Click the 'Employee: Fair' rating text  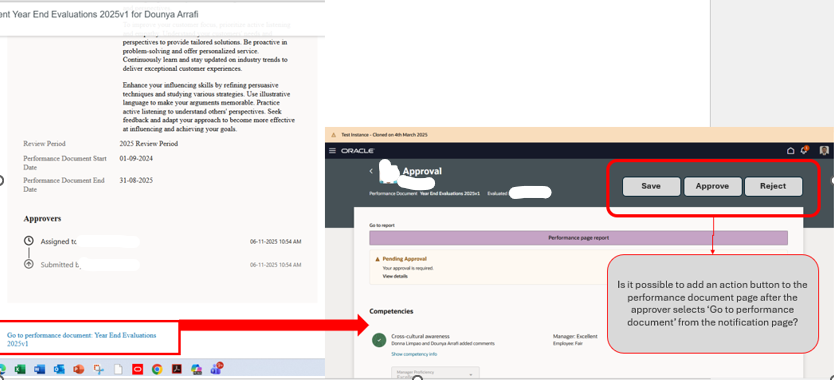[x=567, y=344]
